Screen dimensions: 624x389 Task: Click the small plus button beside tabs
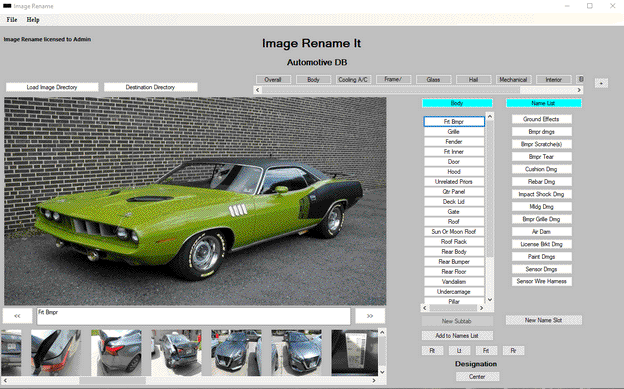tap(601, 83)
